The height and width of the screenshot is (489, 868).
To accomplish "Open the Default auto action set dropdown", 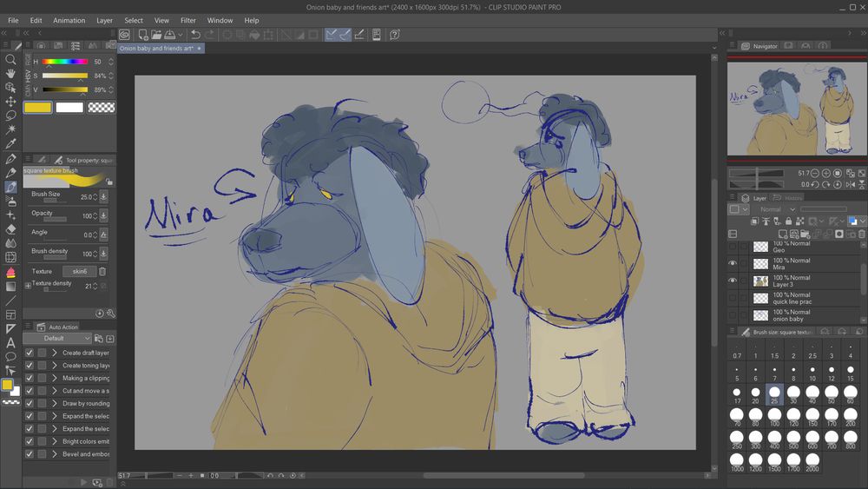I will tap(57, 339).
